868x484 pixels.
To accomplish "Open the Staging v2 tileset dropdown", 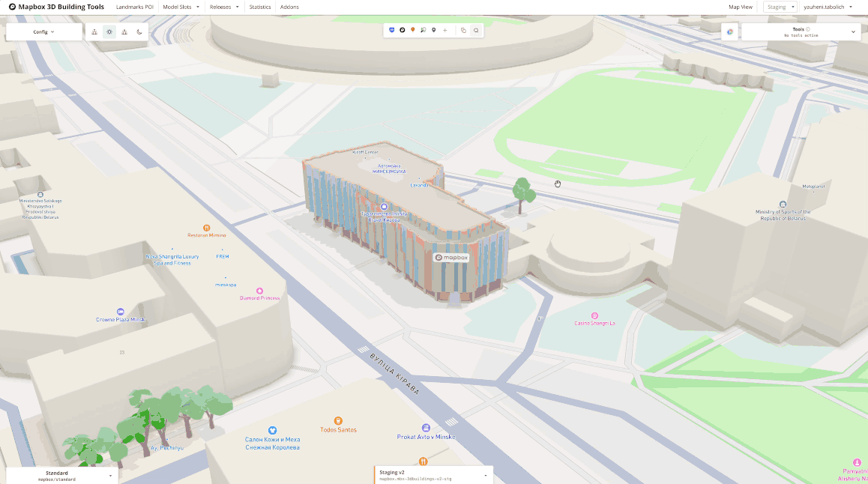I will point(433,475).
